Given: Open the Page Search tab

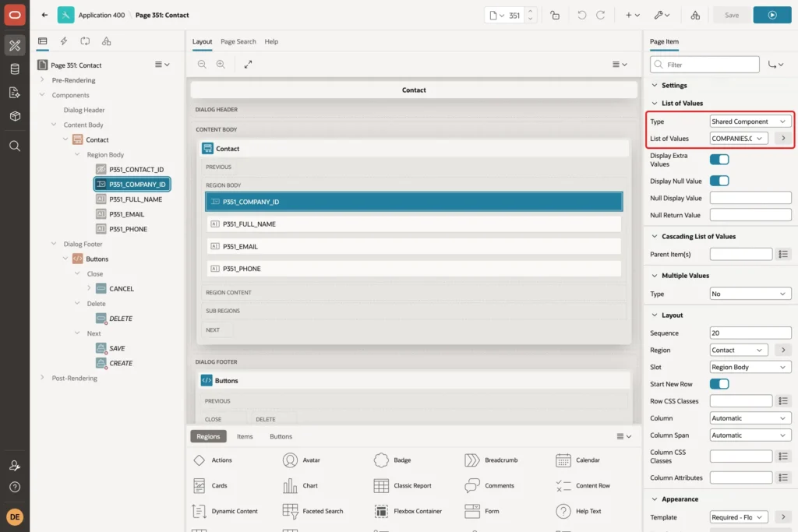Looking at the screenshot, I should [x=238, y=42].
